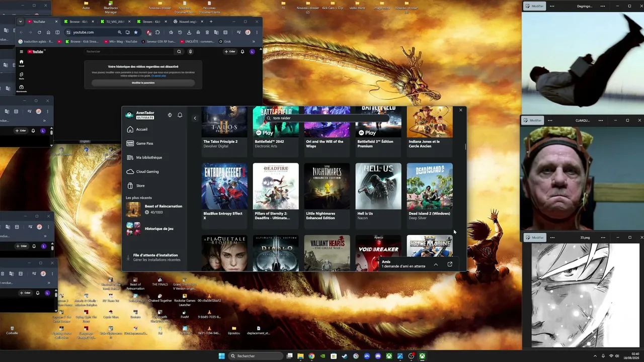
Task: Click Modifier in the Degringo image window
Action: tap(533, 6)
